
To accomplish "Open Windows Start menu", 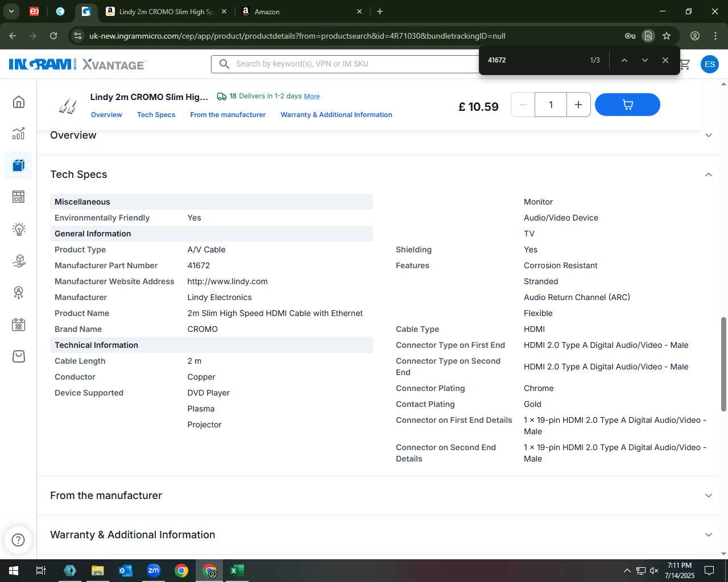I will tap(13, 571).
